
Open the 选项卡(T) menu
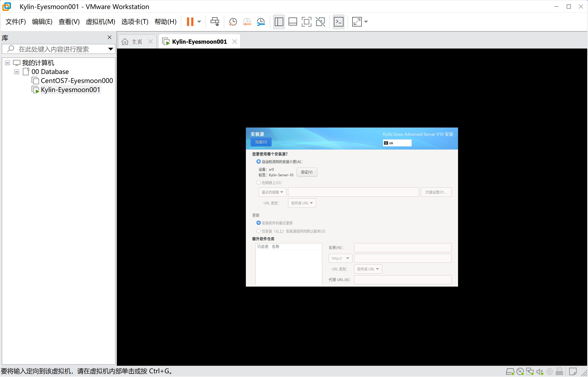(x=135, y=22)
